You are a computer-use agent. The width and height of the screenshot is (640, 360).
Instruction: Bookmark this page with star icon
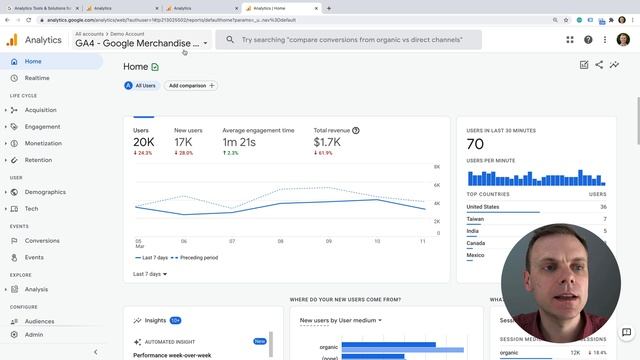566,20
